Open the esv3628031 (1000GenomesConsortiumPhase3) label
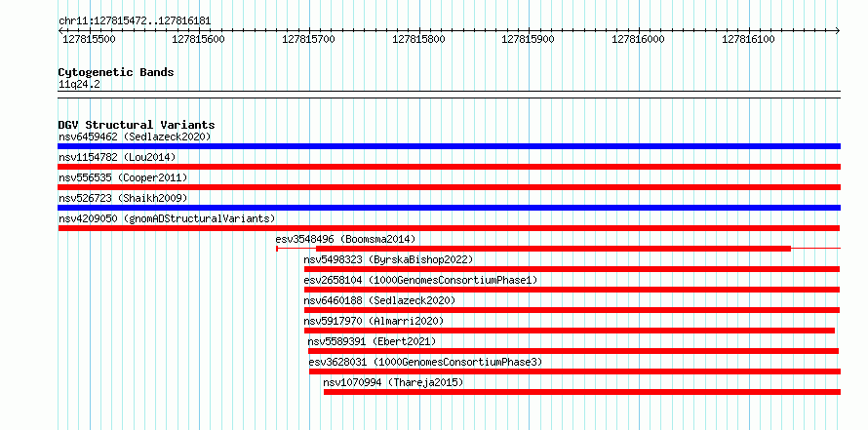Screen dimensions: 868x430 (x=425, y=362)
